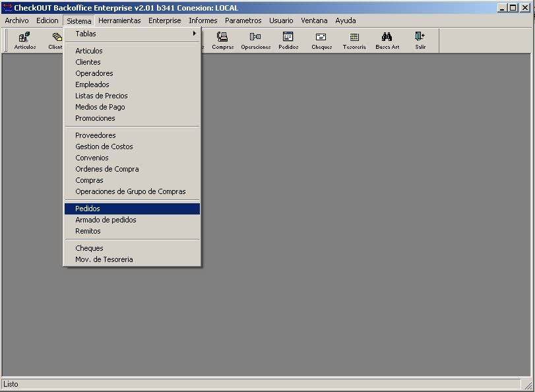535x392 pixels.
Task: Select Compras in the Sistema menu
Action: tap(132, 181)
